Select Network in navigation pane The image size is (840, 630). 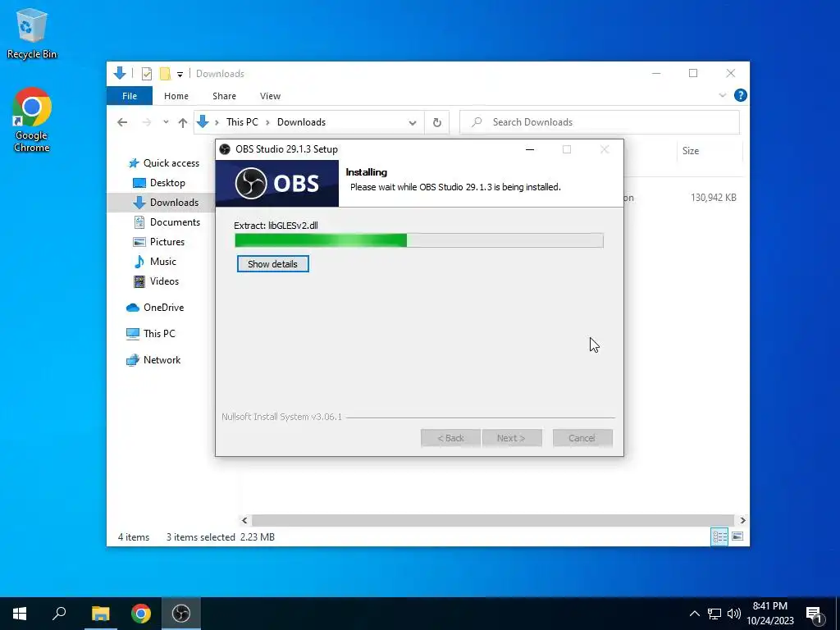click(153, 360)
